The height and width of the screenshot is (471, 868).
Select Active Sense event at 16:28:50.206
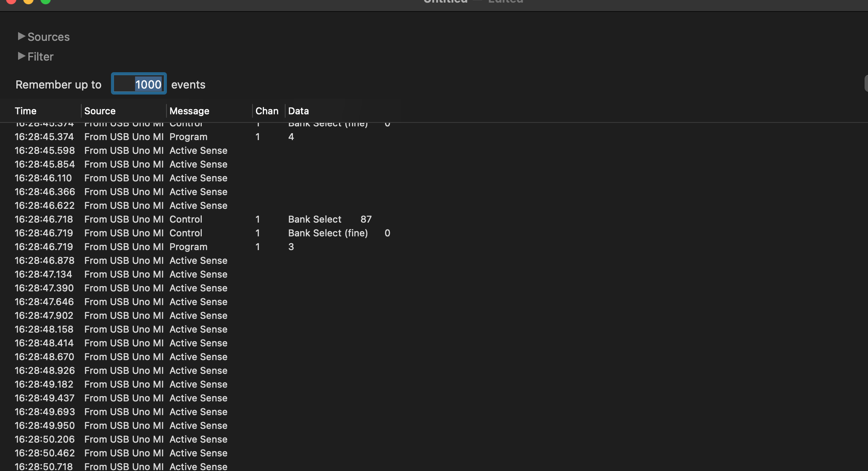198,439
